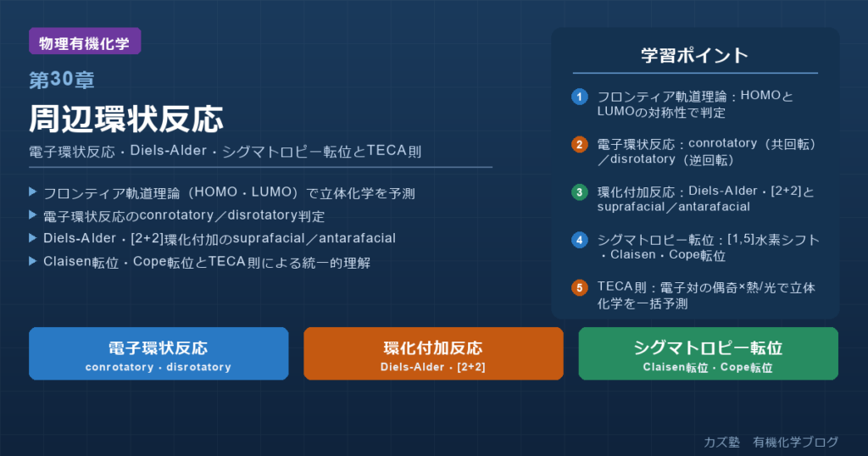Select the number 3 circle for 環化付加反応

tap(580, 192)
